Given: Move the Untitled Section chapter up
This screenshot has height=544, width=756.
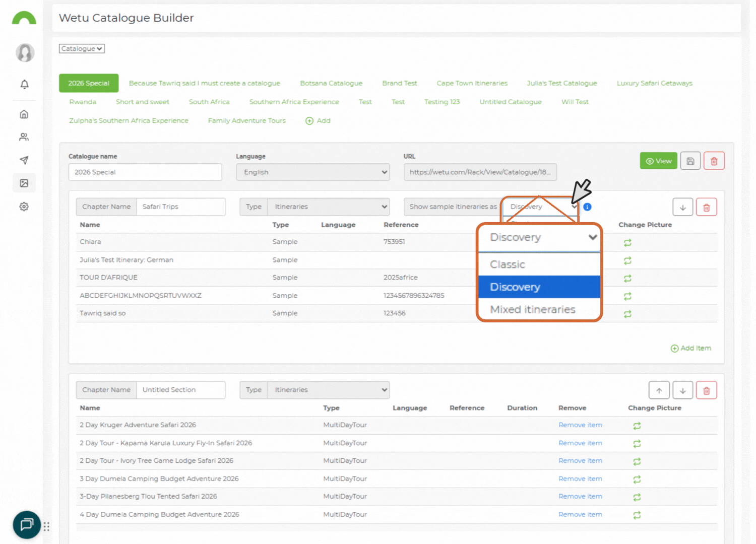Looking at the screenshot, I should [x=659, y=390].
